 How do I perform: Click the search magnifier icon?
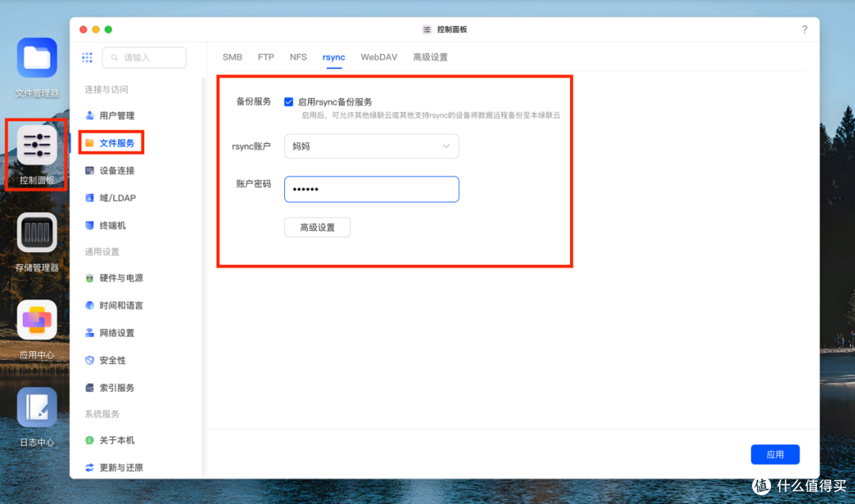115,57
